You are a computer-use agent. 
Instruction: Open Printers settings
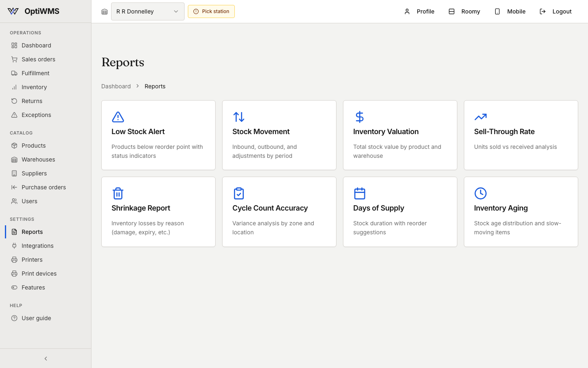[x=46, y=260]
